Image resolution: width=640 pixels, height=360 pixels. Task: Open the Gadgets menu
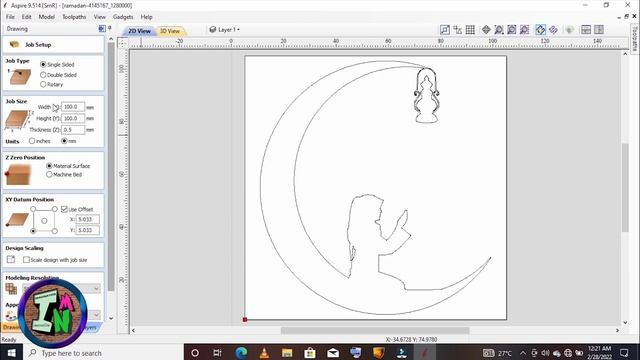coord(123,17)
